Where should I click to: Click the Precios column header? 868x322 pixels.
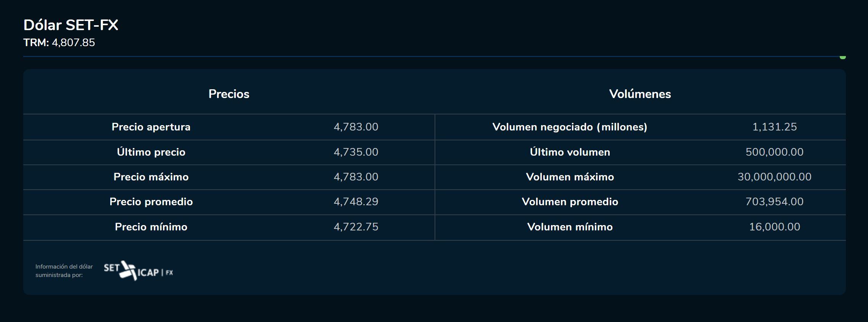229,94
